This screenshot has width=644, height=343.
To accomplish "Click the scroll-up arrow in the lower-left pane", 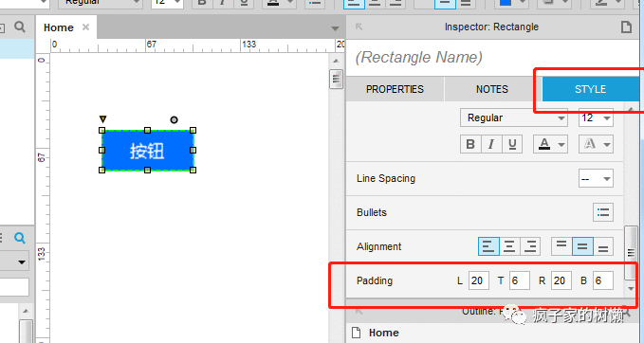I will 26,311.
